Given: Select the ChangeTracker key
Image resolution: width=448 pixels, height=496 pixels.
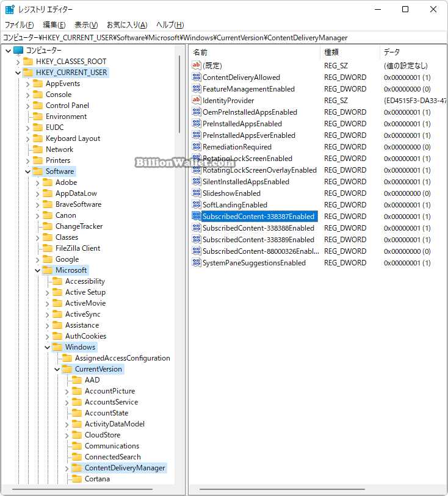Looking at the screenshot, I should [79, 226].
